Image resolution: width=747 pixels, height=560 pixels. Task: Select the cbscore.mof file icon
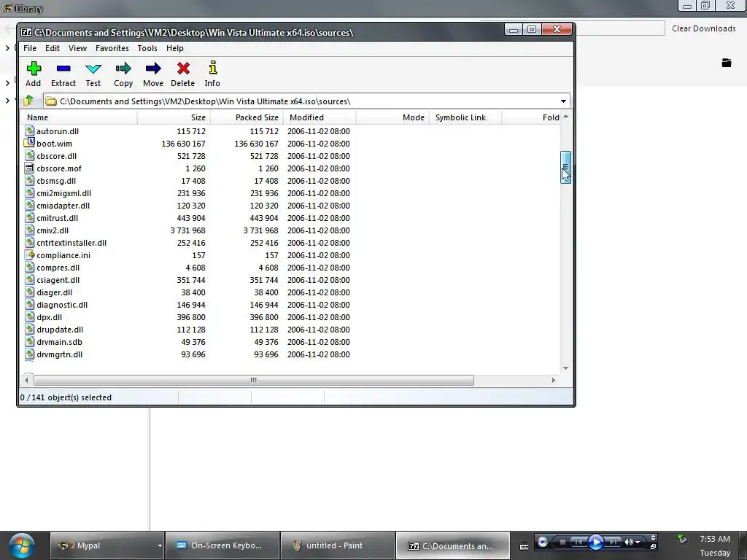point(29,168)
